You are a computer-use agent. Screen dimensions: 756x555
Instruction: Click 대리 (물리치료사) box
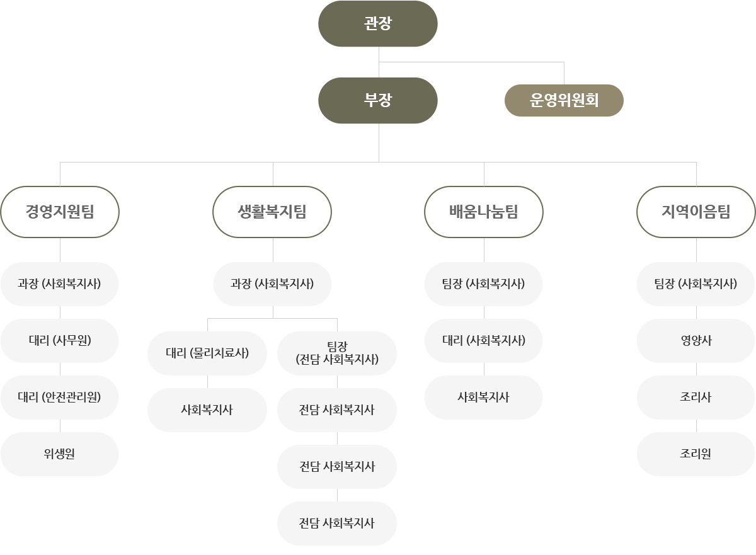[207, 353]
